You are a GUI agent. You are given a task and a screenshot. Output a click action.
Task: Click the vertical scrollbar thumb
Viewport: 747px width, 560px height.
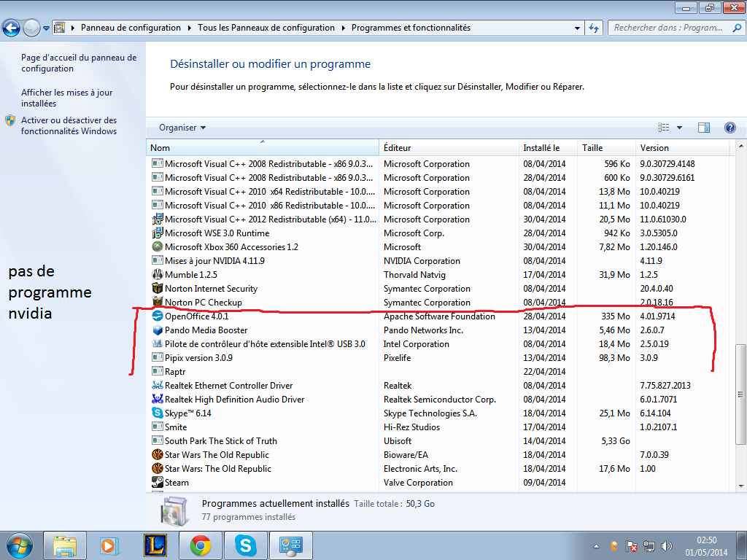click(741, 394)
